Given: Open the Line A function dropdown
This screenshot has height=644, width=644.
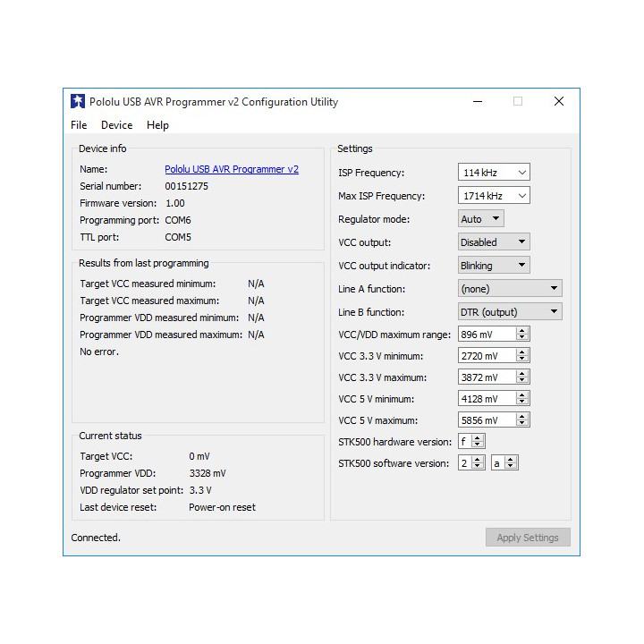Looking at the screenshot, I should click(x=510, y=288).
